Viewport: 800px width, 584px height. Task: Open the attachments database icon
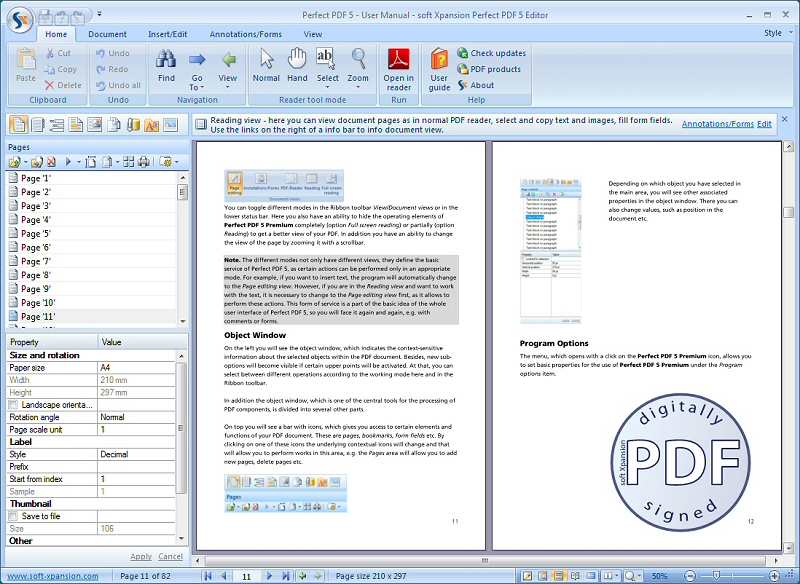[x=133, y=124]
